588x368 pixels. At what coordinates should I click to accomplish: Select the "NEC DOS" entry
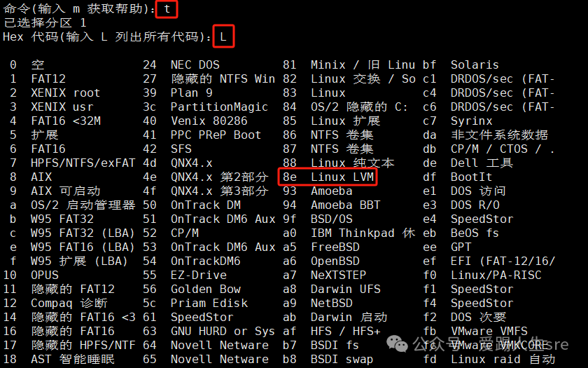195,65
